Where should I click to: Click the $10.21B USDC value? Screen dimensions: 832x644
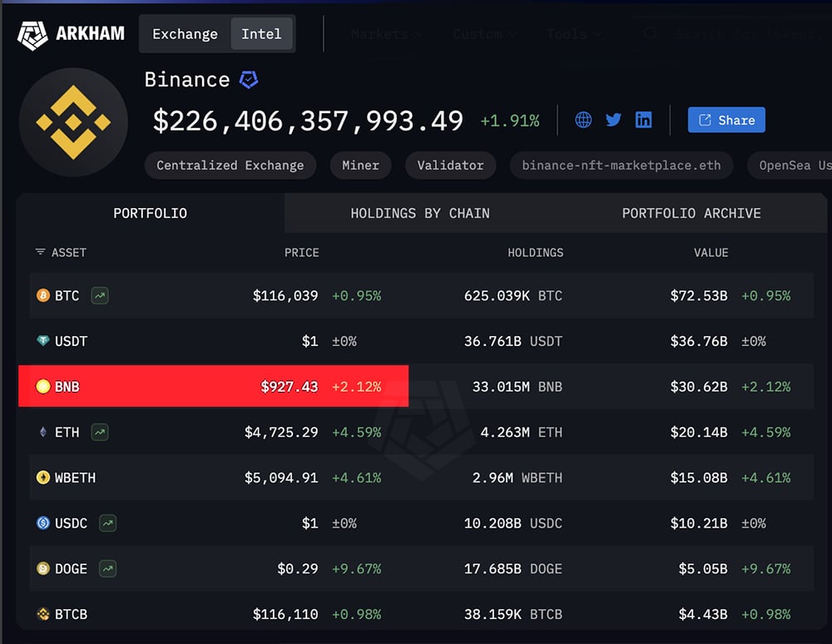pos(699,523)
